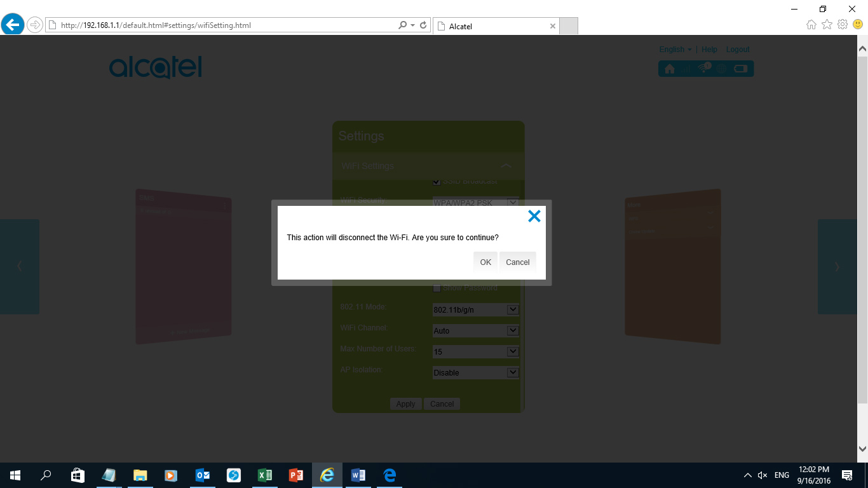This screenshot has width=868, height=488.
Task: Slide to the previous panel with left arrow
Action: click(19, 267)
